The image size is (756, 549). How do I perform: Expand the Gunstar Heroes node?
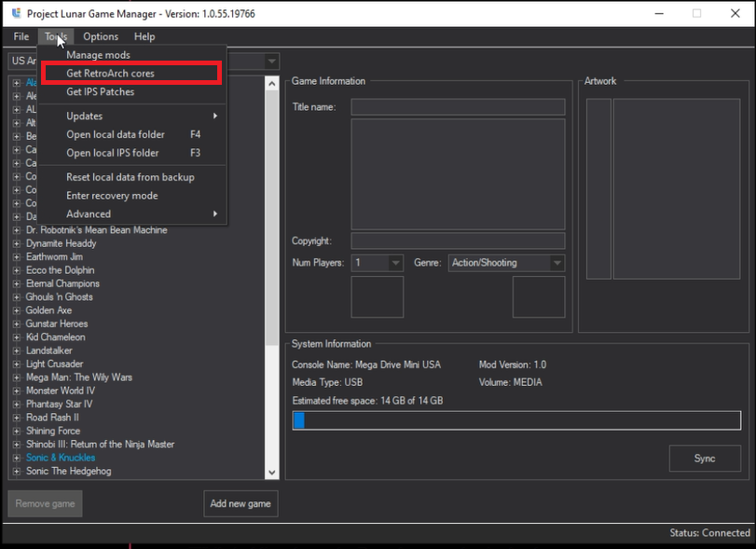pos(17,324)
